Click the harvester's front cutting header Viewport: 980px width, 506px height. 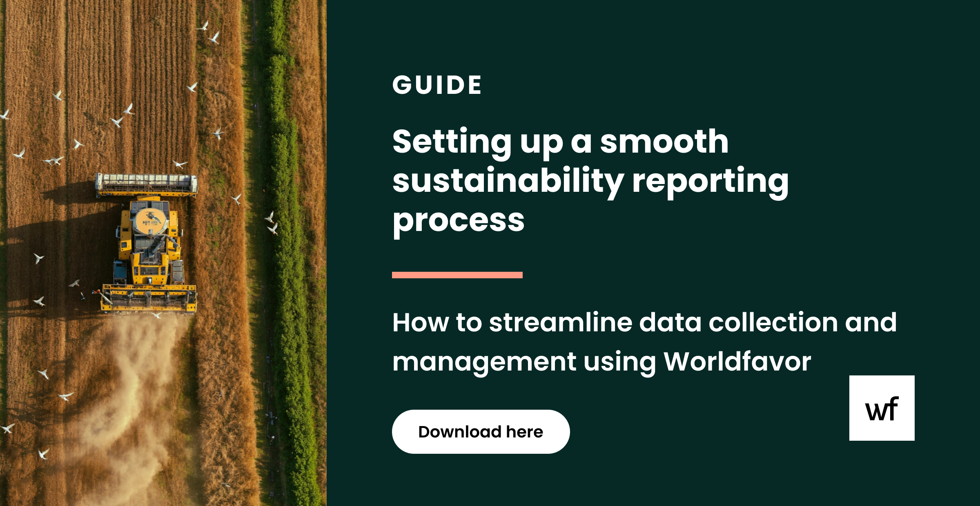click(x=149, y=299)
